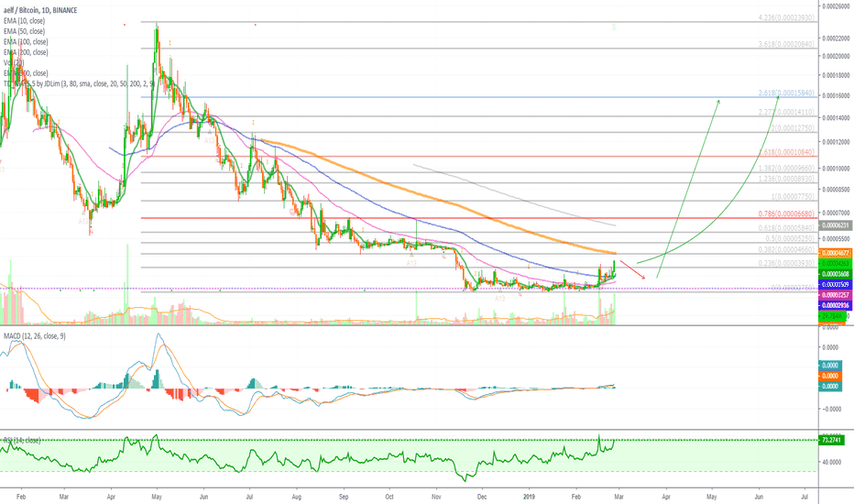
Task: Click the 3.618 Fibonacci level label
Action: click(x=786, y=44)
